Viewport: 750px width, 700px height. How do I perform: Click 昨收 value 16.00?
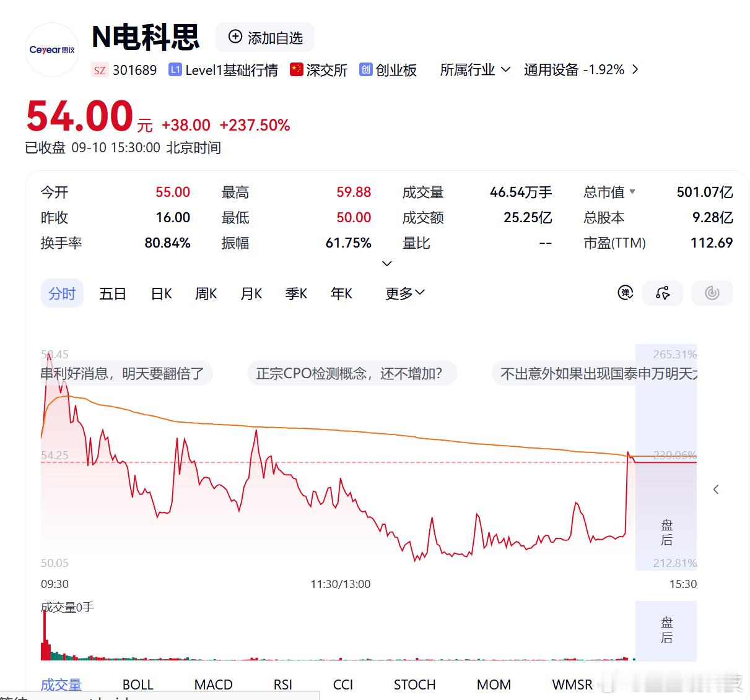pos(173,217)
